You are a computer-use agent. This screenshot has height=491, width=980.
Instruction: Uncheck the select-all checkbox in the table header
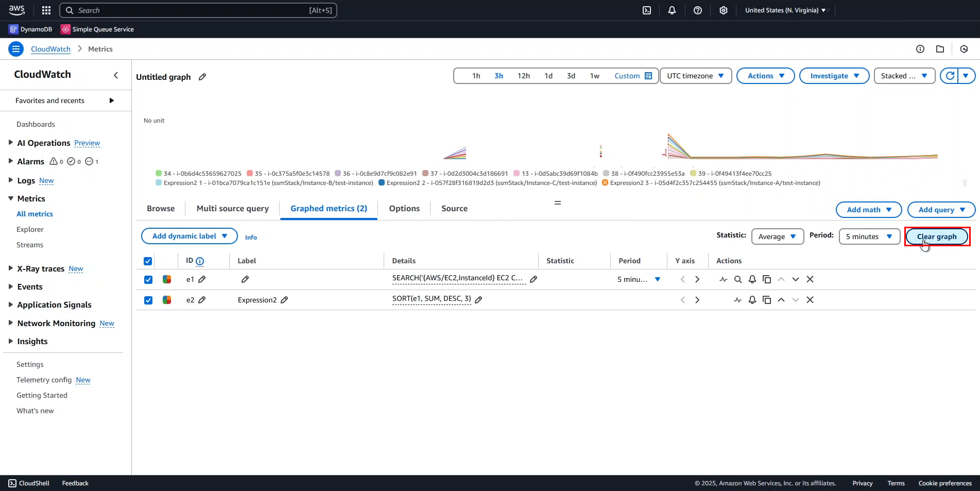pyautogui.click(x=147, y=261)
